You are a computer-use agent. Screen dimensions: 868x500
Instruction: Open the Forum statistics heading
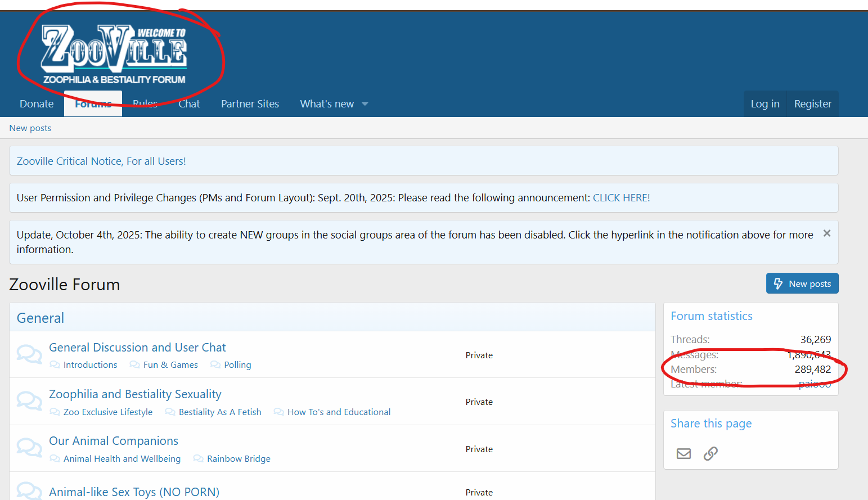coord(711,316)
